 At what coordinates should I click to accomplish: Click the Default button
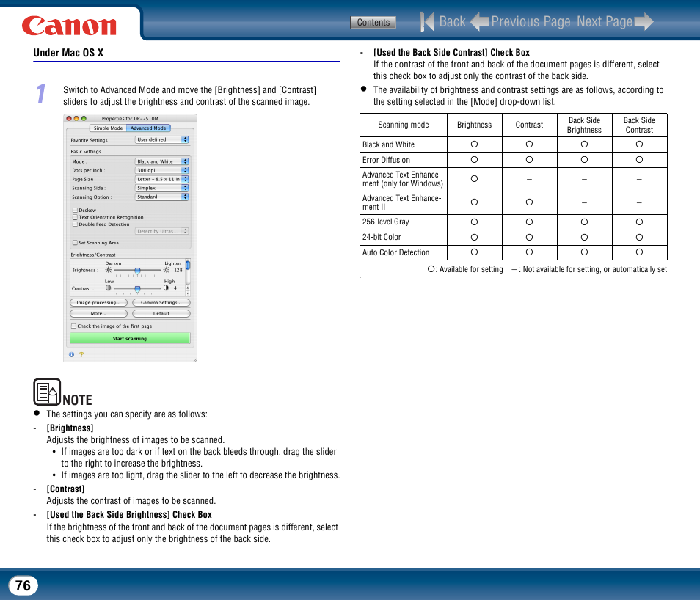click(x=161, y=313)
